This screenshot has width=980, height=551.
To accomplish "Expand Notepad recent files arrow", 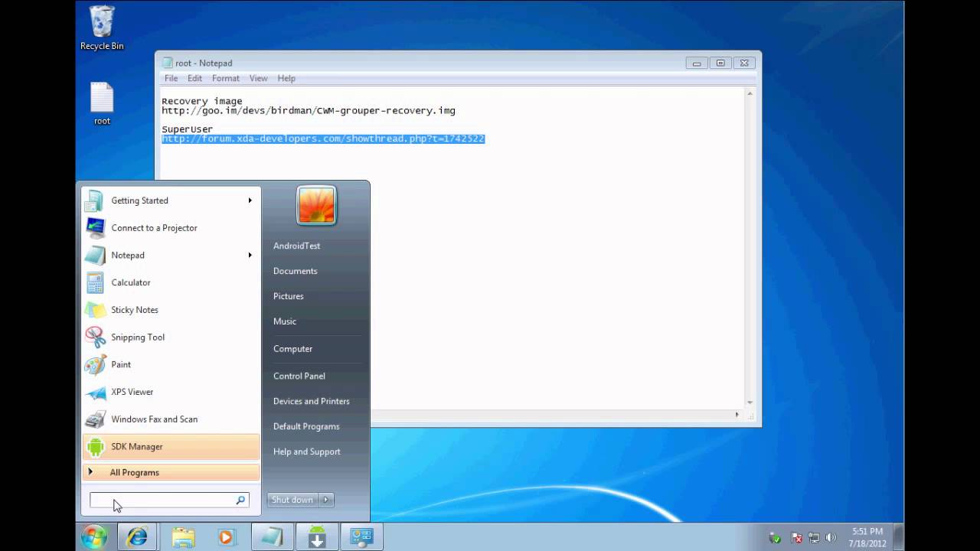I will point(250,255).
